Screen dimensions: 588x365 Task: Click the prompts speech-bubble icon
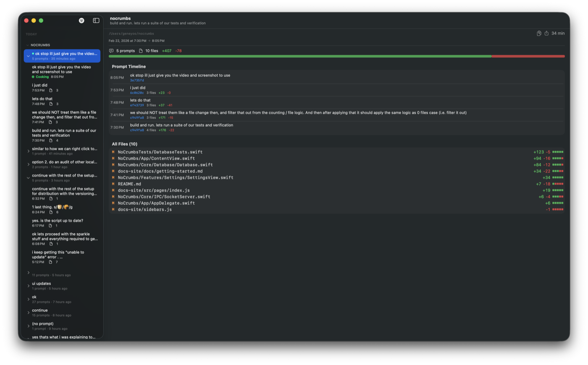[x=110, y=50]
